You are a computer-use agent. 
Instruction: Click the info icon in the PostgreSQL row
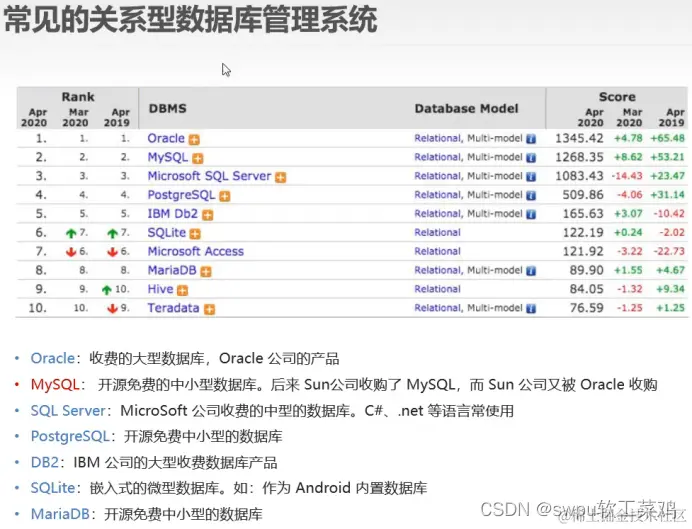tap(531, 195)
